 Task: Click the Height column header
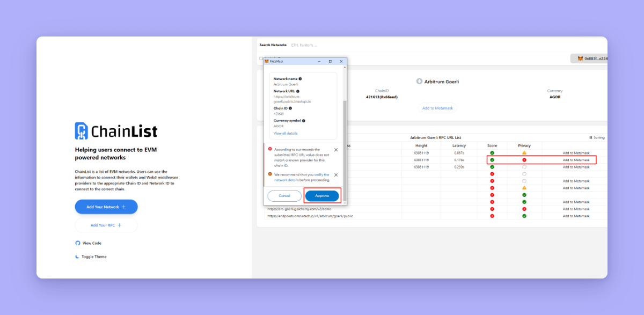pos(421,145)
